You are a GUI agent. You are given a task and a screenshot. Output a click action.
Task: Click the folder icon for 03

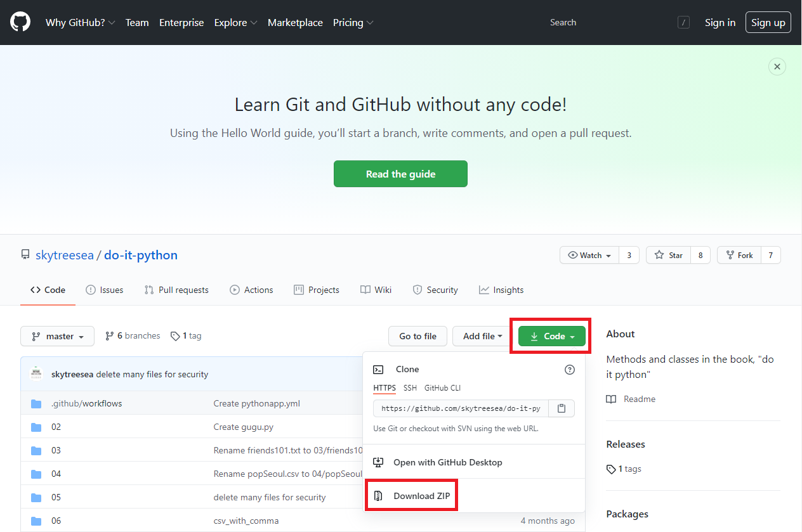[x=36, y=450]
